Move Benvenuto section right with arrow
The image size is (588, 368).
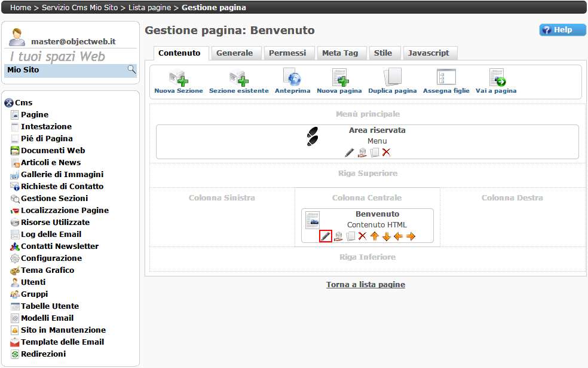[411, 236]
